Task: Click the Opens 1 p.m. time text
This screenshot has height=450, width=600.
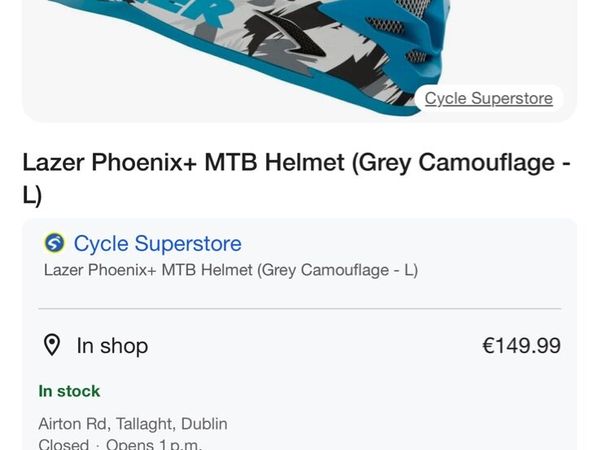Action: click(154, 444)
